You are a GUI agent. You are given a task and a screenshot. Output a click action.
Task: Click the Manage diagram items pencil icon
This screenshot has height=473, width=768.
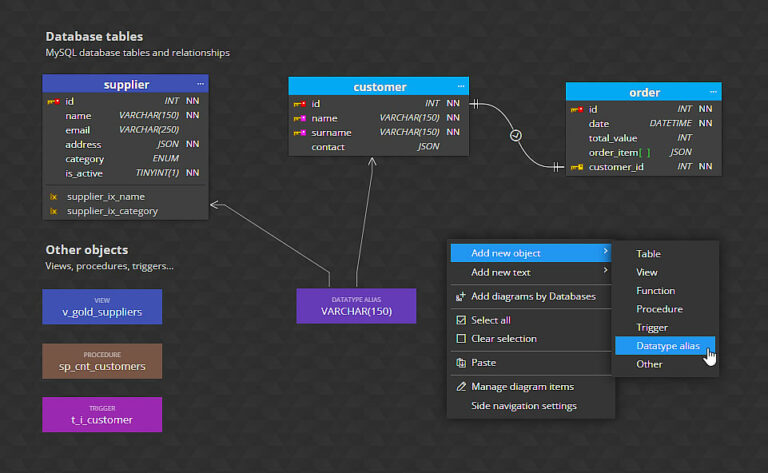tap(460, 386)
